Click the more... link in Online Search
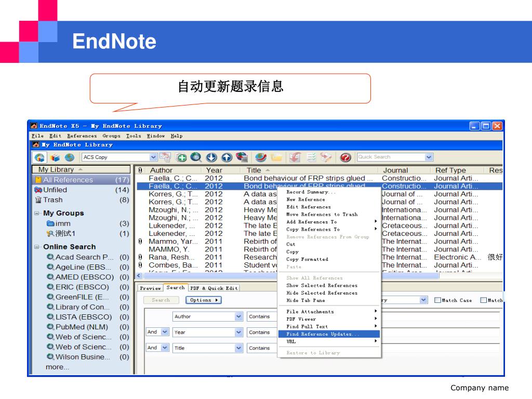Image resolution: width=532 pixels, height=399 pixels. [57, 367]
